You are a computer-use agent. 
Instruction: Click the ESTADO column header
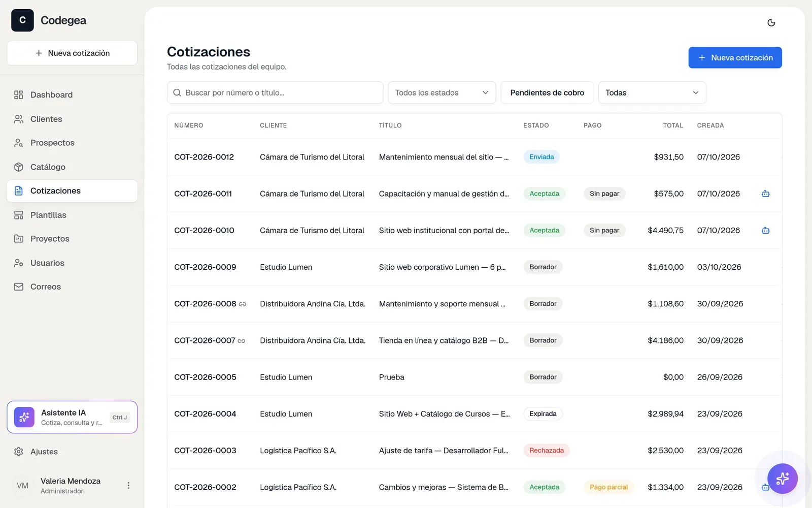click(536, 125)
